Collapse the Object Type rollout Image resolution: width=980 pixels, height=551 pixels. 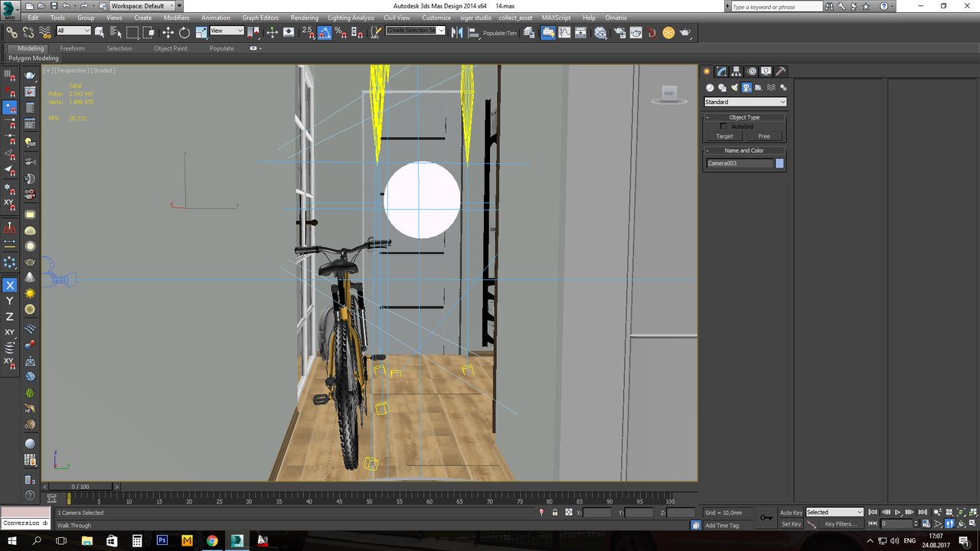click(x=744, y=117)
